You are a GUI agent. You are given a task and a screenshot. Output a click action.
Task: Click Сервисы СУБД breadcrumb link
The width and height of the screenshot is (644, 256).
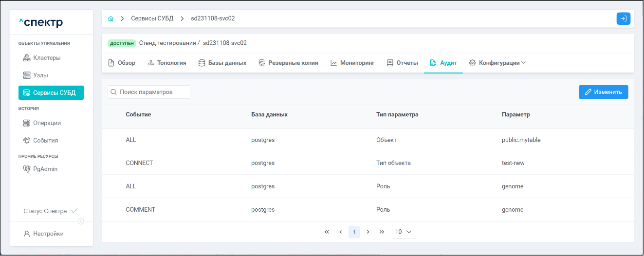152,18
